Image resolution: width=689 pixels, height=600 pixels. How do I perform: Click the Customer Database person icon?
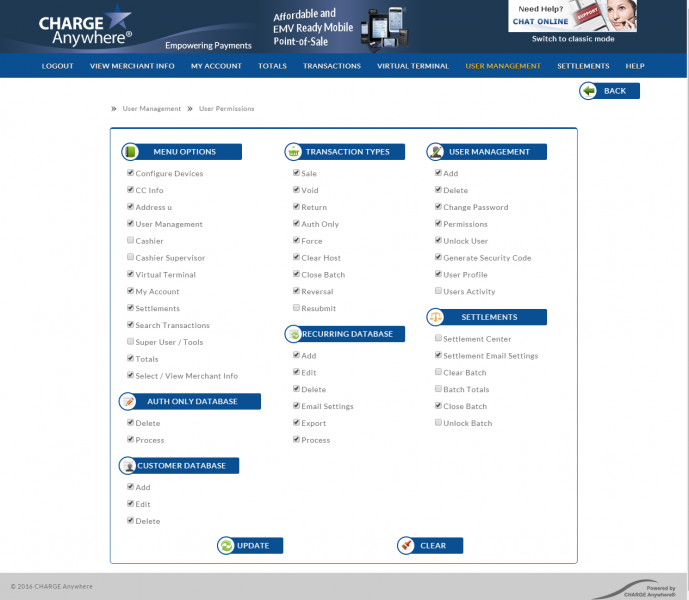pos(128,465)
